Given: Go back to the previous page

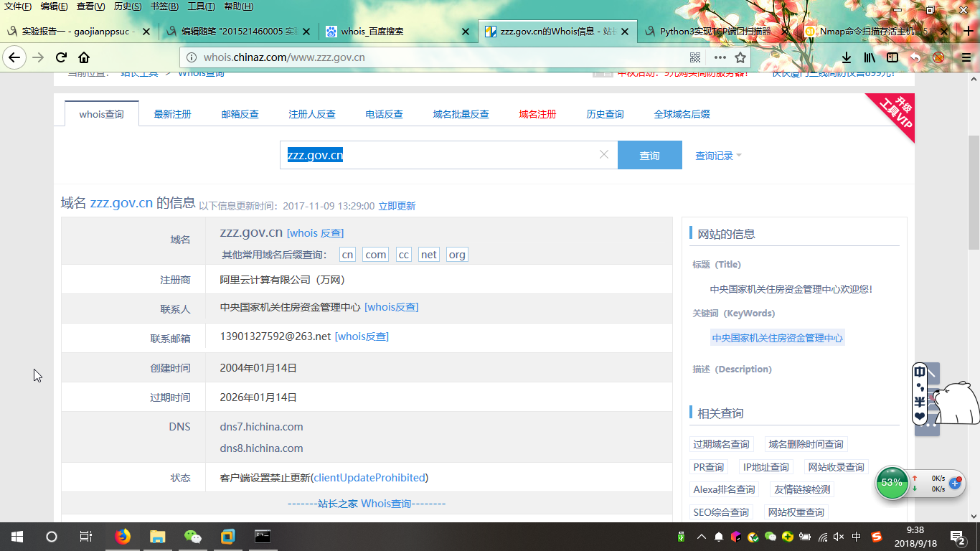Looking at the screenshot, I should click(x=14, y=57).
